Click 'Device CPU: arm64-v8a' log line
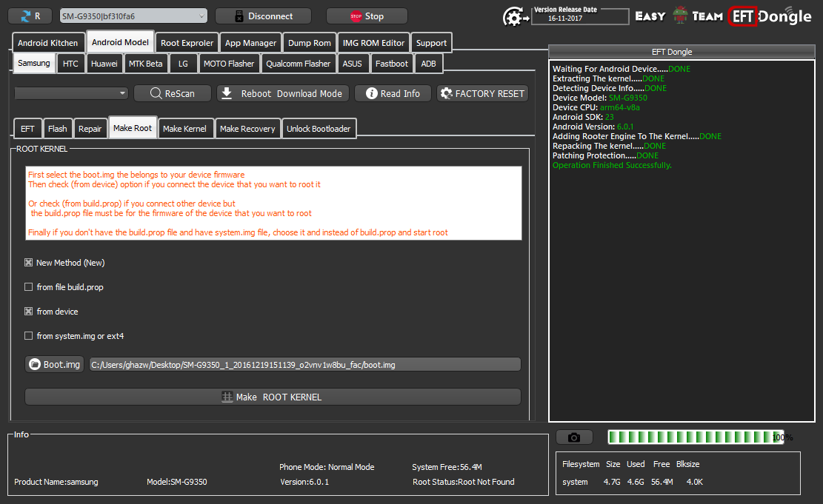This screenshot has width=823, height=504. [596, 107]
